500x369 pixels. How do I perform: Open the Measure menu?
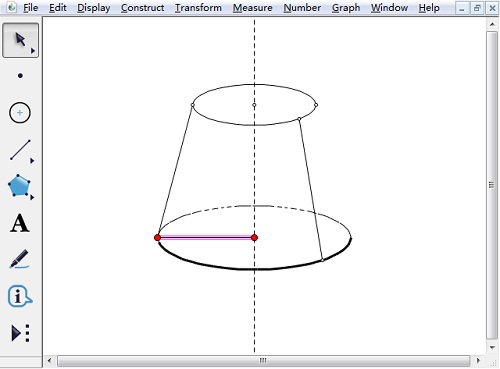click(252, 8)
